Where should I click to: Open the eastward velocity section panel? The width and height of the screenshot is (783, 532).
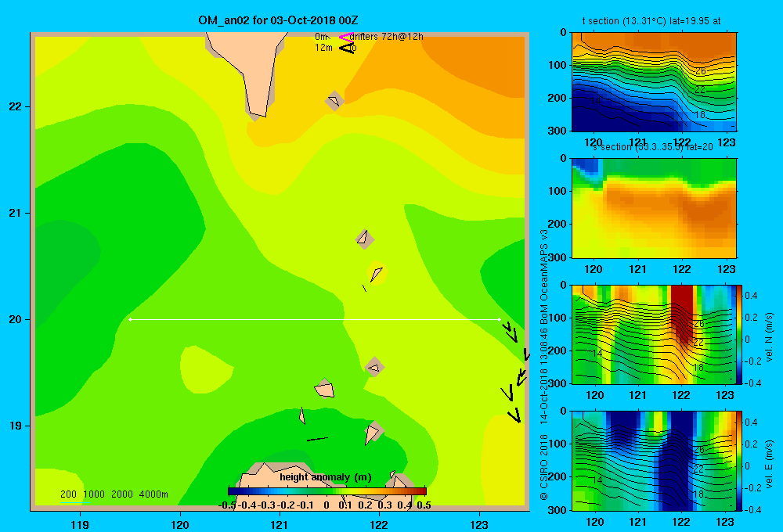click(x=654, y=460)
